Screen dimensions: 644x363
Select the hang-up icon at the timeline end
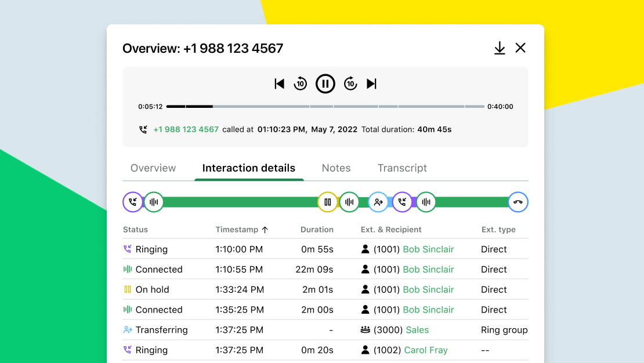[518, 202]
